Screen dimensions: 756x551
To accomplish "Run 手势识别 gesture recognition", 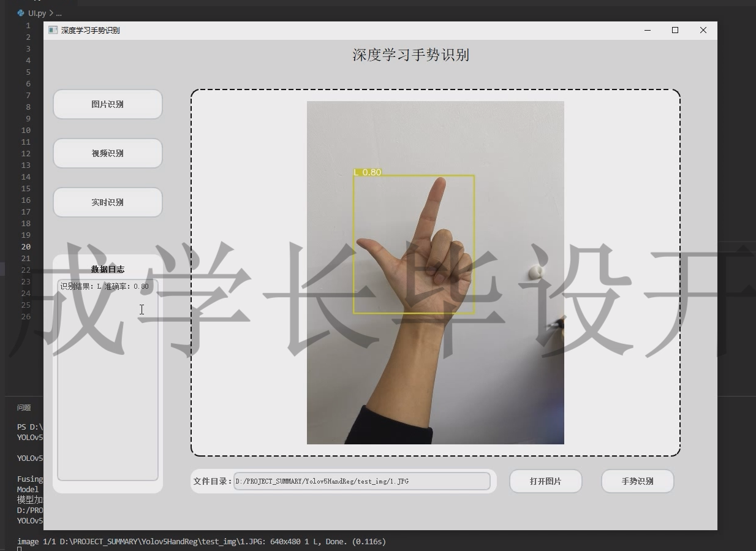I will point(637,481).
